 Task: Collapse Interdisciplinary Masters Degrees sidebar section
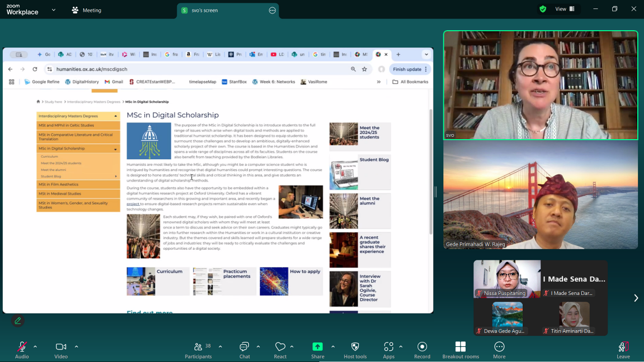click(x=115, y=116)
